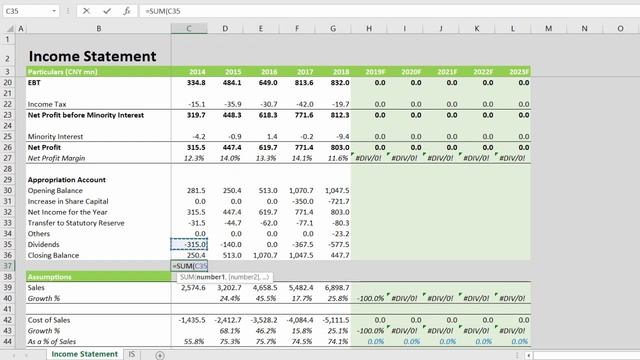Viewport: 640px width, 360px height.
Task: Select the Income Statement sheet tab
Action: [x=84, y=354]
